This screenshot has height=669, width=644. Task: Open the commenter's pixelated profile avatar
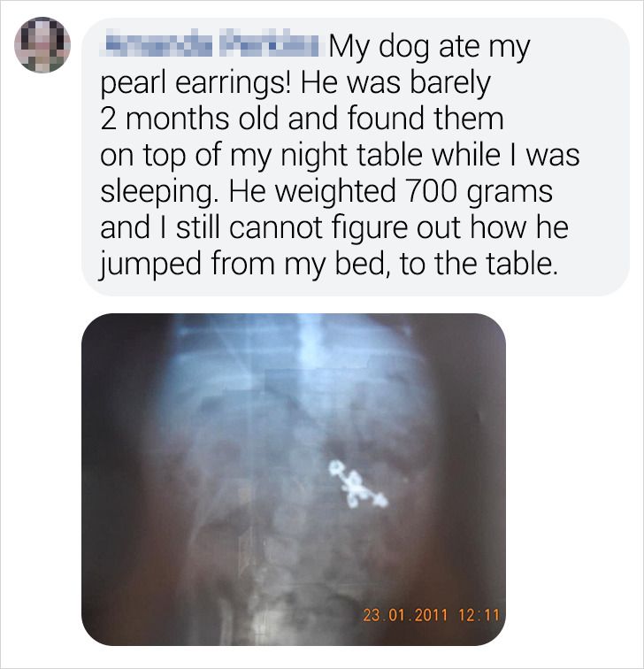coord(42,44)
